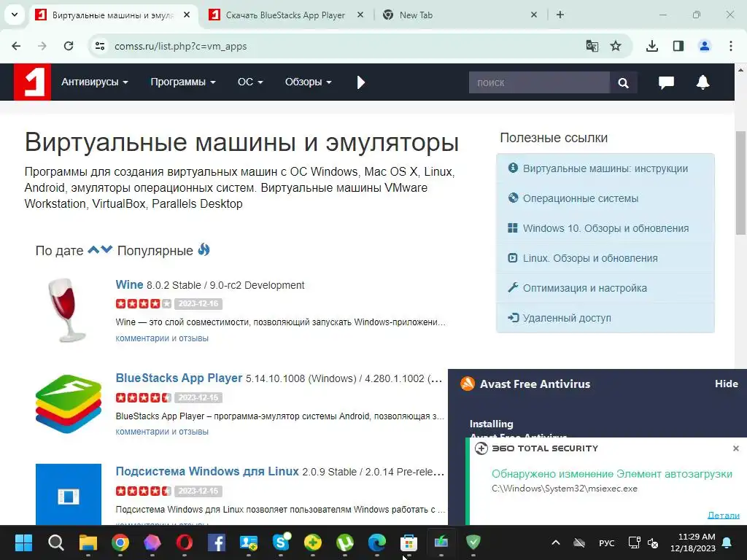The width and height of the screenshot is (747, 560).
Task: Click the BlueStacks logo thumbnail
Action: [68, 404]
